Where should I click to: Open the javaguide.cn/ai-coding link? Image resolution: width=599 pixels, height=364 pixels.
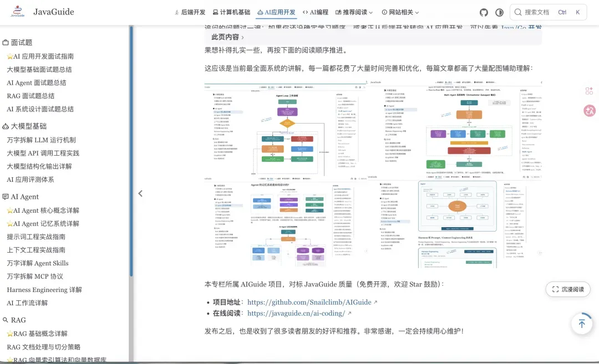click(296, 313)
